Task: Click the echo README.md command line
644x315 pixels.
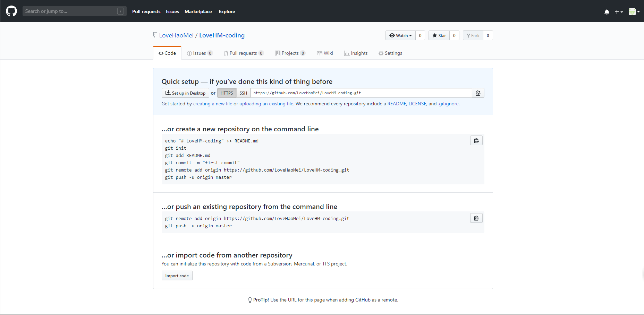Action: click(212, 141)
